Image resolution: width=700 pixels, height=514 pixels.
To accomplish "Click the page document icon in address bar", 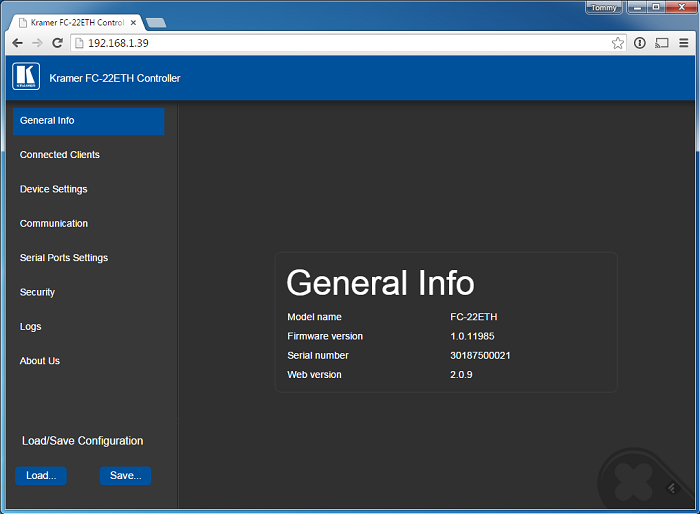I will (79, 43).
